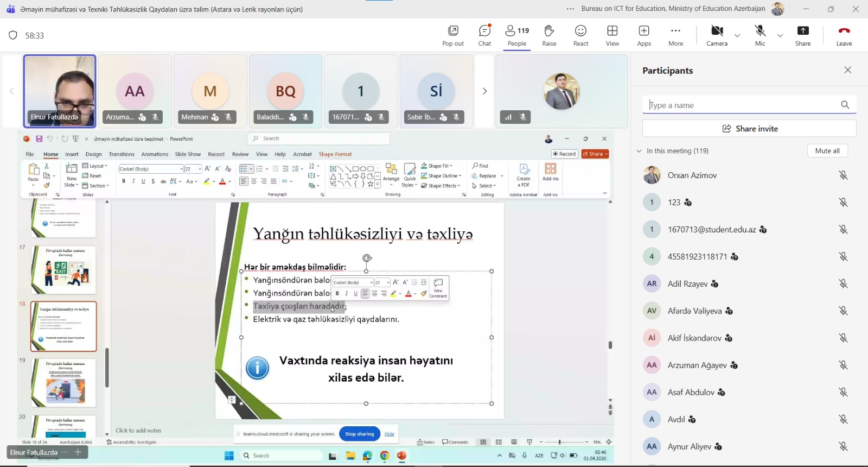The width and height of the screenshot is (868, 467).
Task: Open the More menu in Teams
Action: tap(675, 35)
